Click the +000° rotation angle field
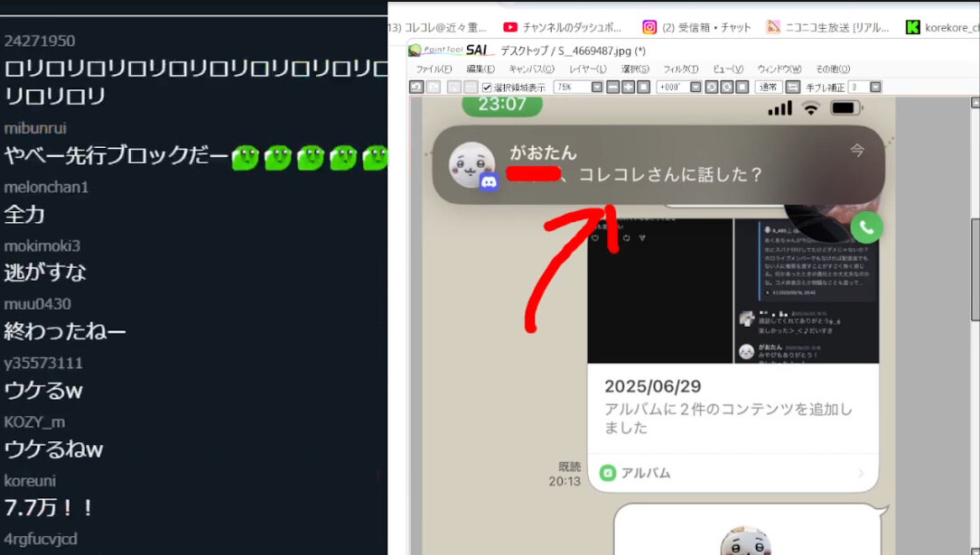980x555 pixels. click(x=673, y=88)
